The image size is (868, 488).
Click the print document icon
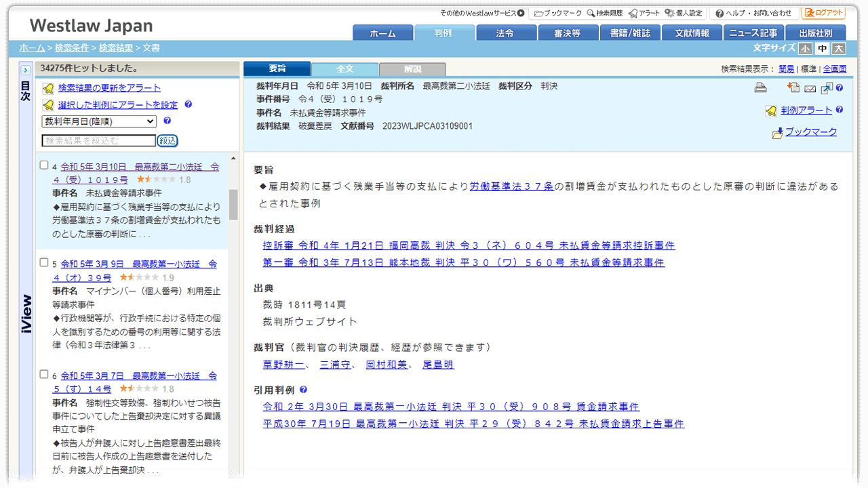click(x=760, y=87)
